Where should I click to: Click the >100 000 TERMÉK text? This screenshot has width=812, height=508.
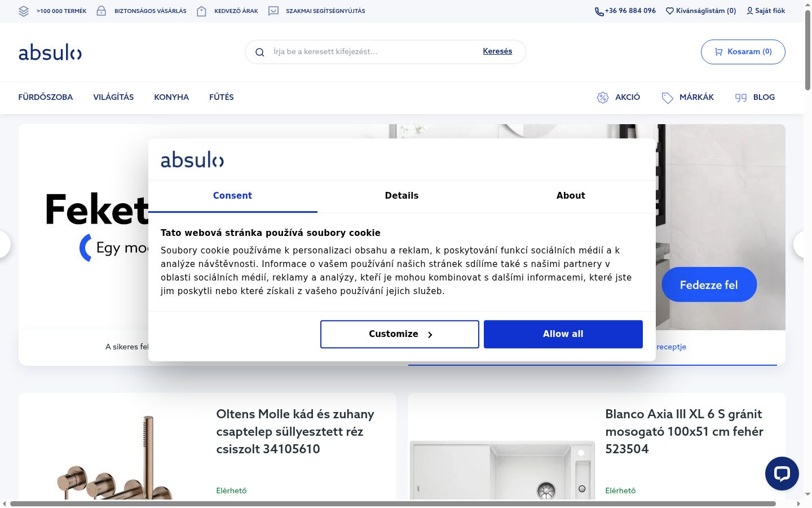pyautogui.click(x=61, y=11)
